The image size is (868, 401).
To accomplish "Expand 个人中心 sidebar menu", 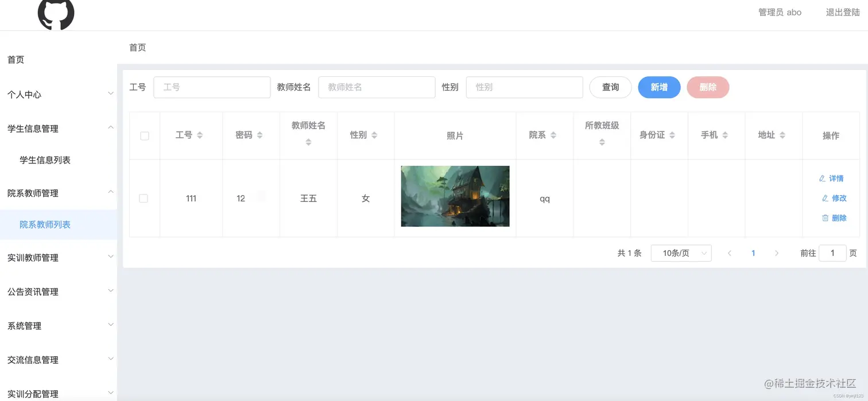I will 59,94.
